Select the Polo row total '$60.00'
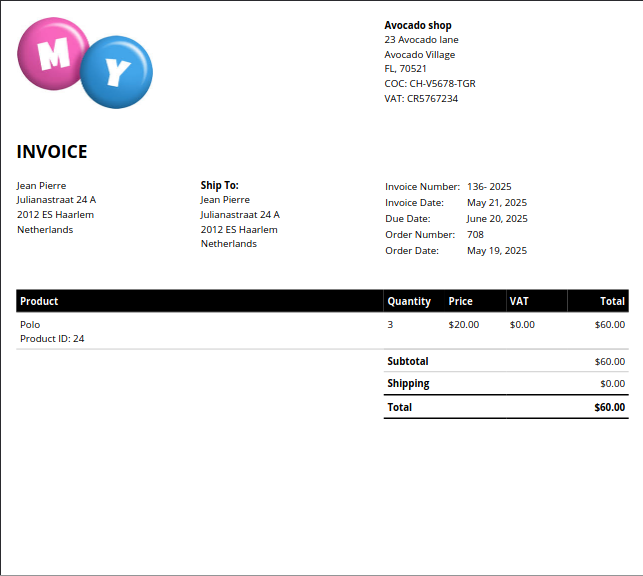 pos(610,325)
